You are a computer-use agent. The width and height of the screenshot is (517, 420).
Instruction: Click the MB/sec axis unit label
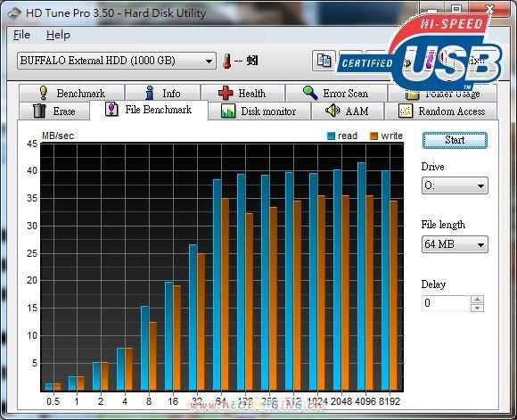tap(58, 136)
